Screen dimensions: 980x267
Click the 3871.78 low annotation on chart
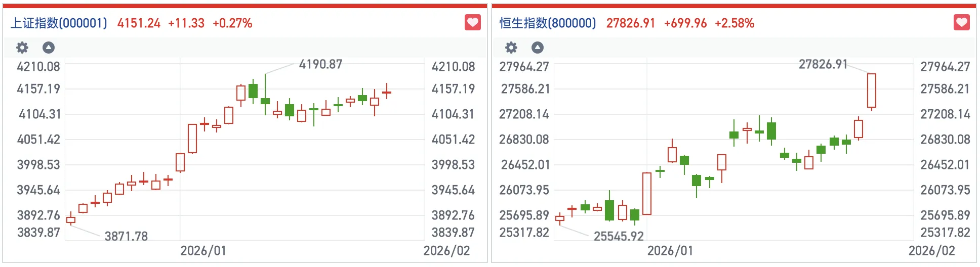(126, 236)
